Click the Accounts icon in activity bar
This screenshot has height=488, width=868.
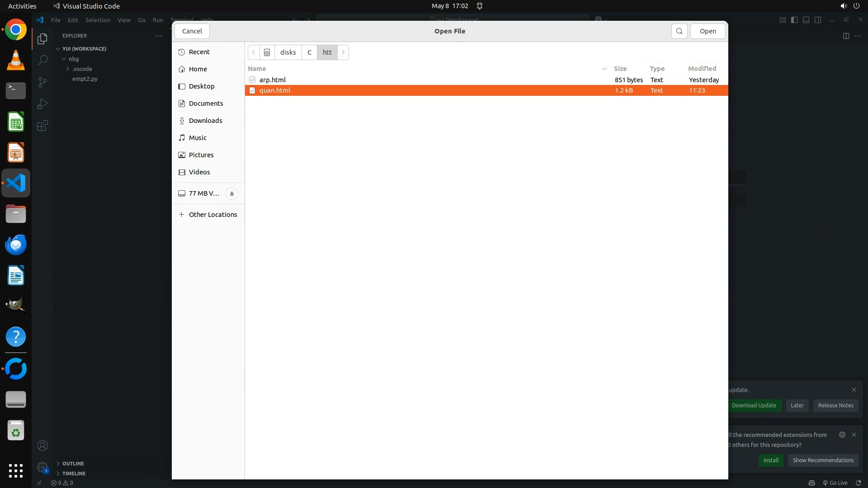(42, 446)
